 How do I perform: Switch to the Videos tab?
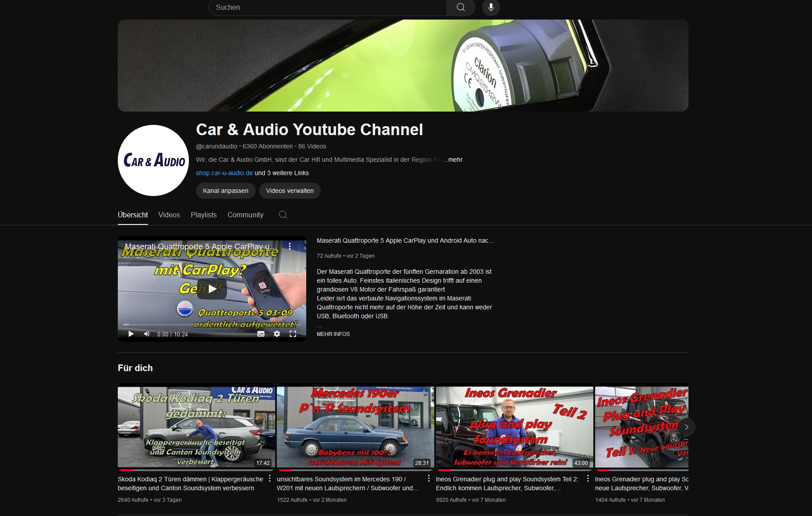click(x=169, y=215)
